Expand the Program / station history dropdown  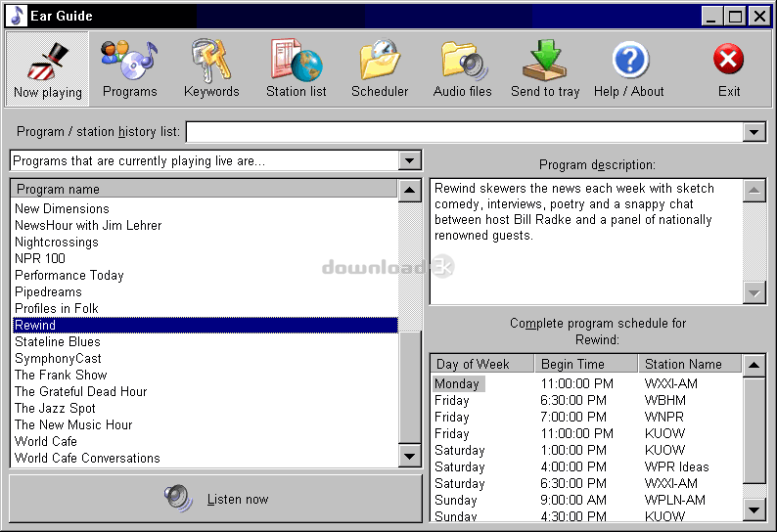point(754,132)
